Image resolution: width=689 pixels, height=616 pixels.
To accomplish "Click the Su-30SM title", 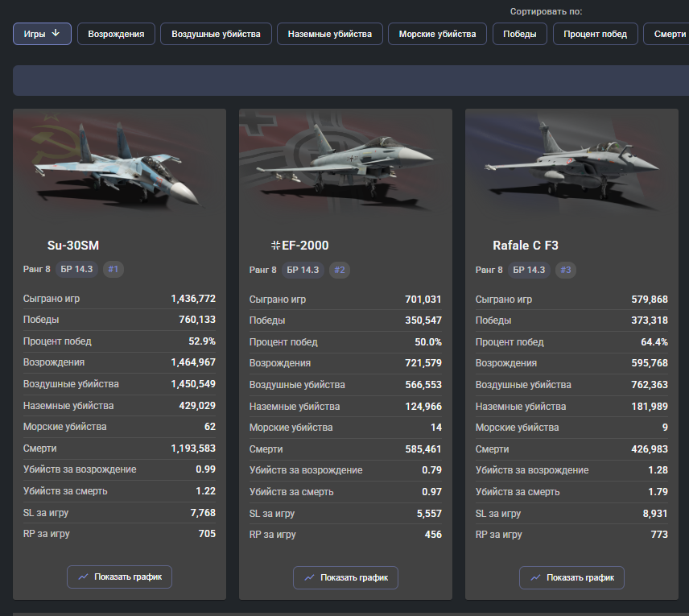I will tap(73, 246).
